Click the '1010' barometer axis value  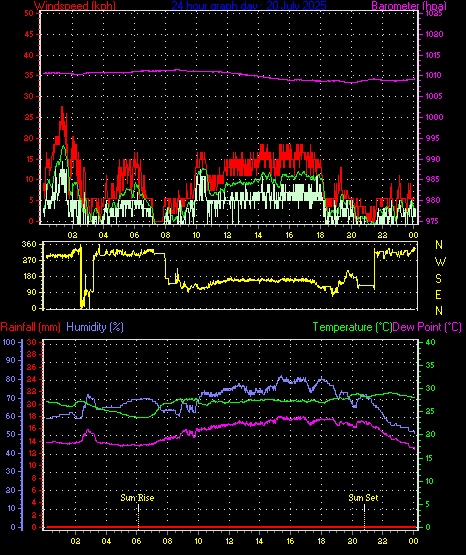coord(433,75)
